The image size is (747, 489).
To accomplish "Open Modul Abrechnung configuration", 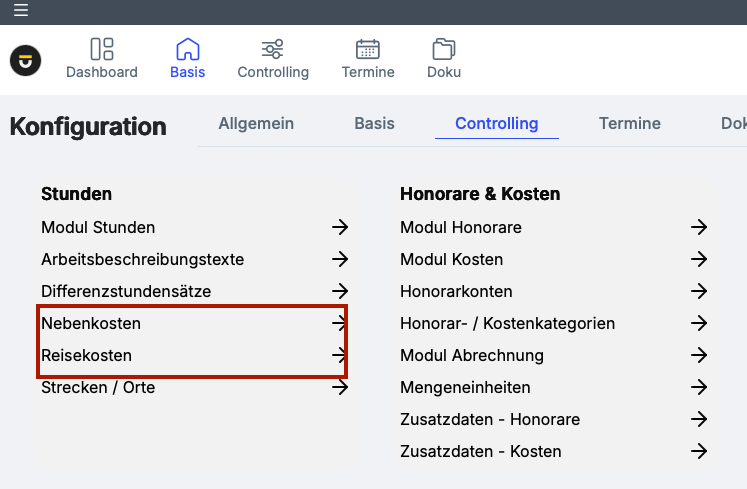I will pos(472,356).
